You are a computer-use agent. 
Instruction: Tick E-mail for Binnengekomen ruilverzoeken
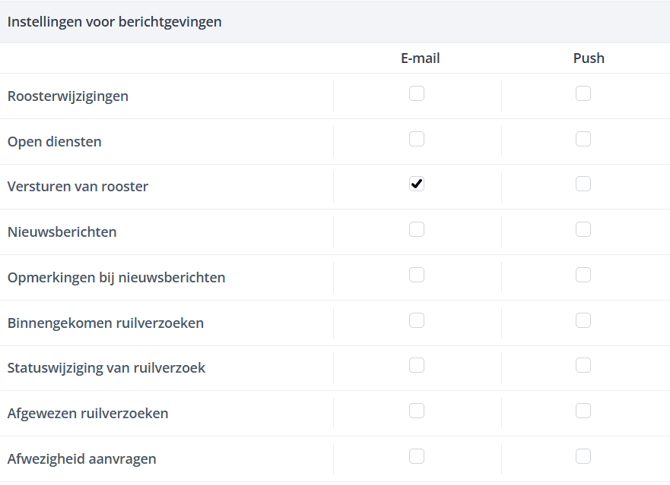[417, 321]
